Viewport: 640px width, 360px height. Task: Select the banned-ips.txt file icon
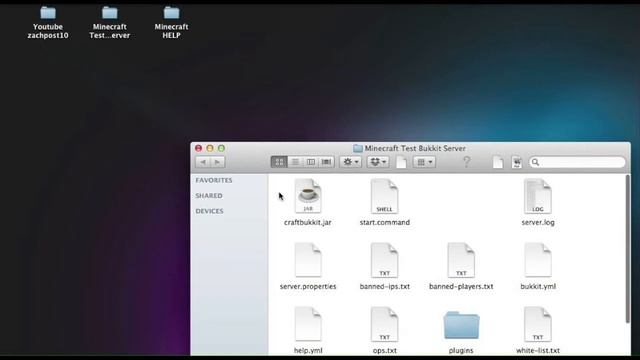[384, 260]
